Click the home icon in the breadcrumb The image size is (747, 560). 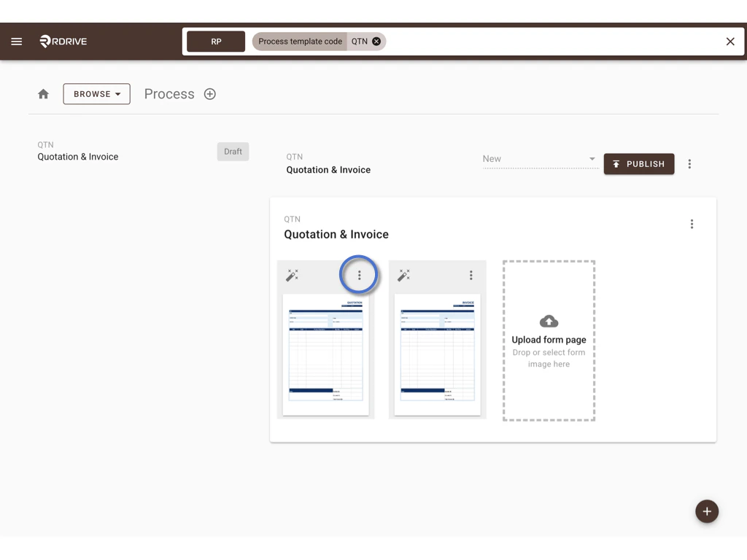coord(43,93)
